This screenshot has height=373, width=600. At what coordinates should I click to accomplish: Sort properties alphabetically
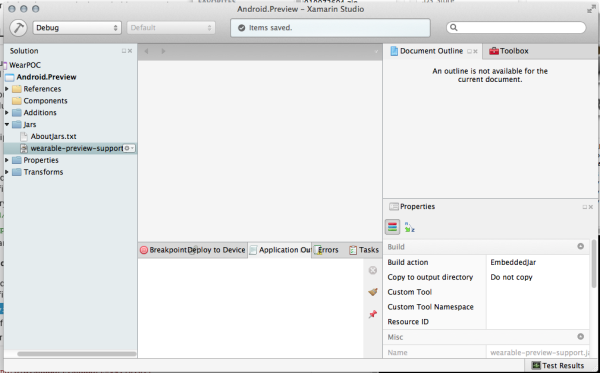tap(409, 227)
